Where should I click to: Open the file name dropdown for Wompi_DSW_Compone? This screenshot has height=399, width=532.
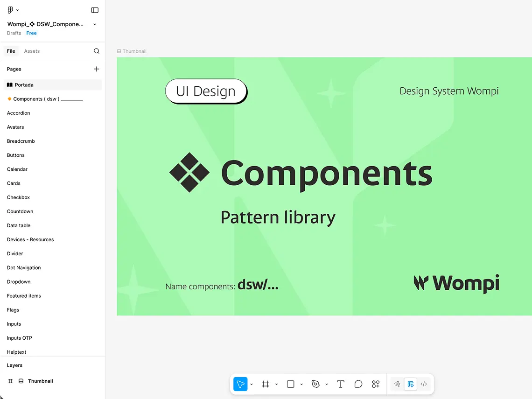point(95,24)
